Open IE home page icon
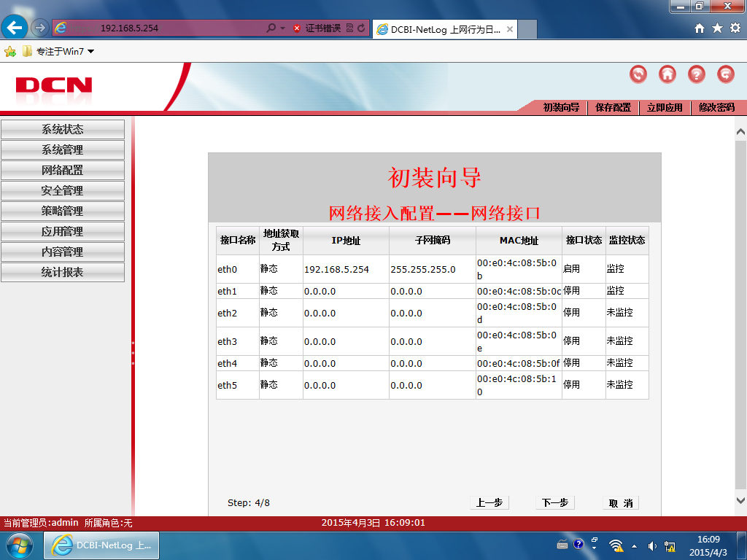Viewport: 747px width, 560px height. (x=700, y=28)
